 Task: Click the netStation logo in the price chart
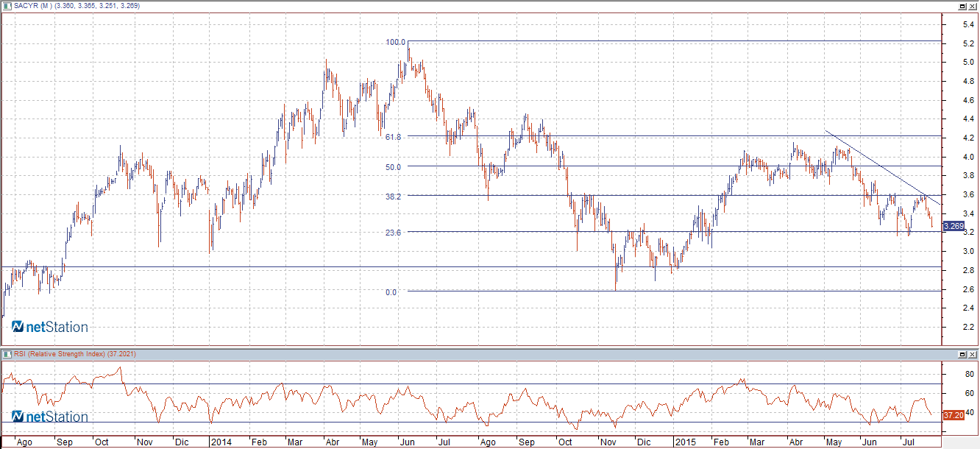tap(50, 327)
